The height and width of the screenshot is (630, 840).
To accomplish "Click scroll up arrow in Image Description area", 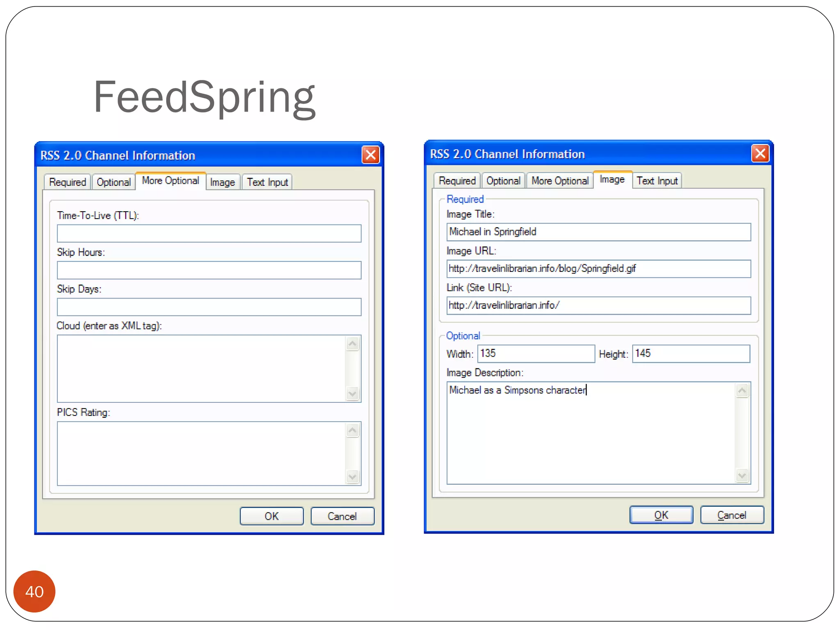I will tap(742, 391).
